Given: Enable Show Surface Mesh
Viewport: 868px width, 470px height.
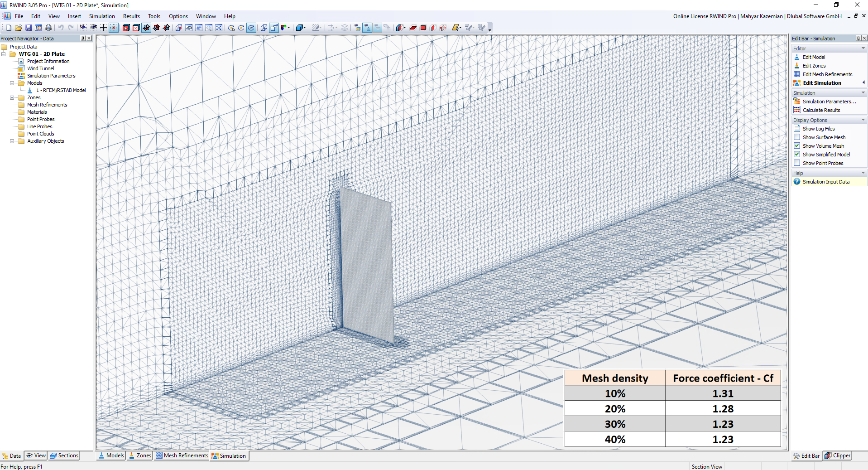Looking at the screenshot, I should 797,137.
